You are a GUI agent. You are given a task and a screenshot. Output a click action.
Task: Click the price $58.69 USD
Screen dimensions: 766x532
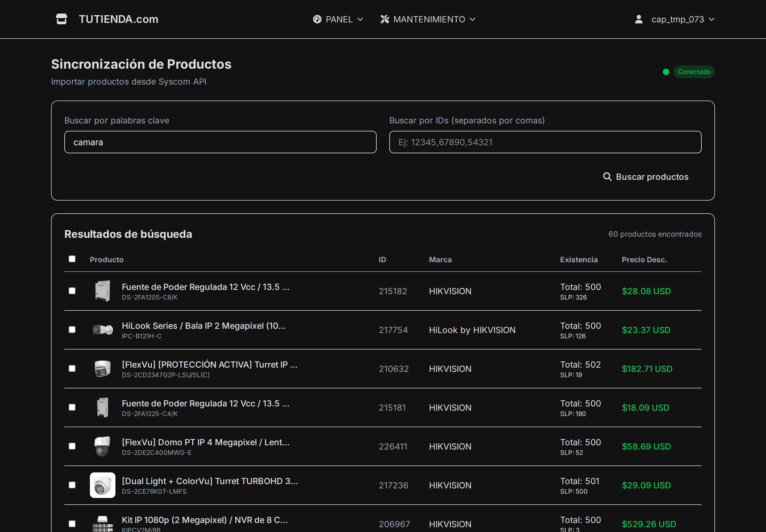point(646,447)
